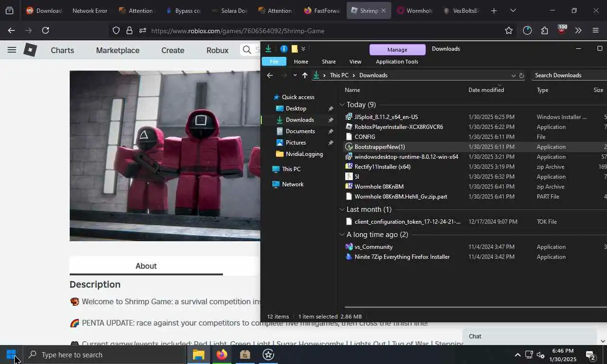Open the Microsoft Store taskbar icon
607x364 pixels.
click(x=245, y=355)
